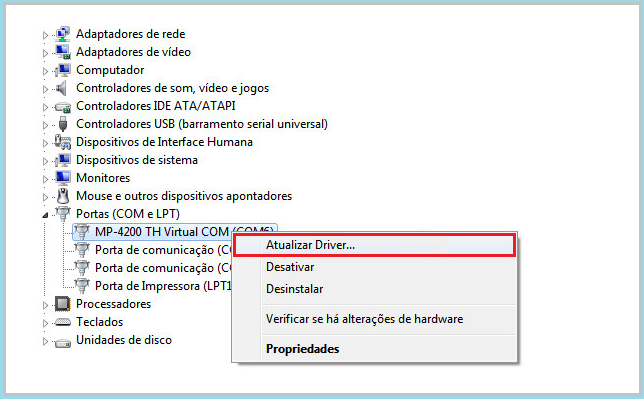Click the Controladores IDE ATA/ATAPI icon

coord(63,107)
